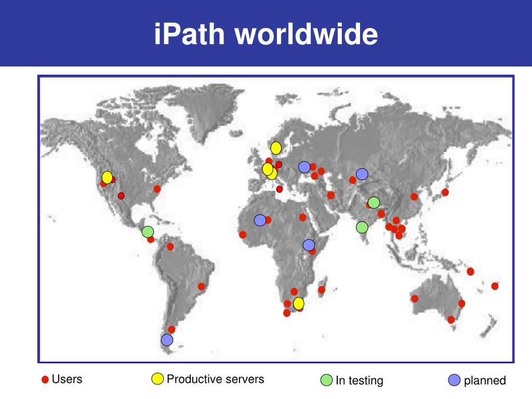
Task: Click the green testing marker in Central America
Action: click(x=148, y=232)
